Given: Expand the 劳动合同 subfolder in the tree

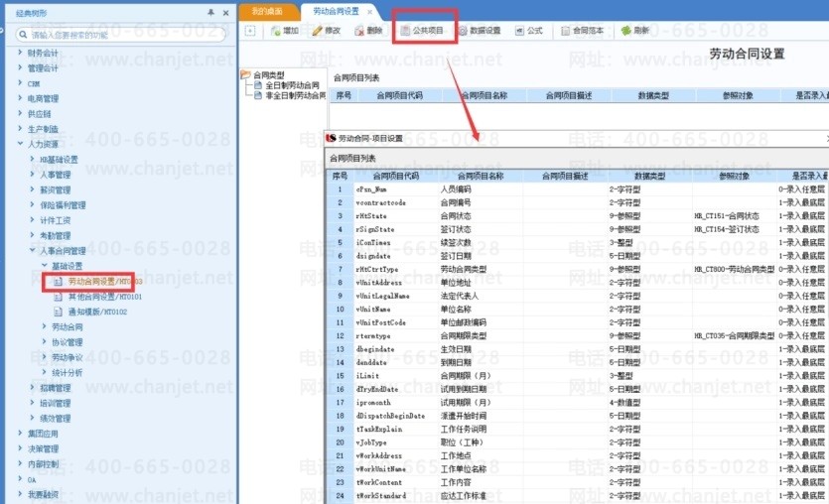Looking at the screenshot, I should pyautogui.click(x=44, y=326).
